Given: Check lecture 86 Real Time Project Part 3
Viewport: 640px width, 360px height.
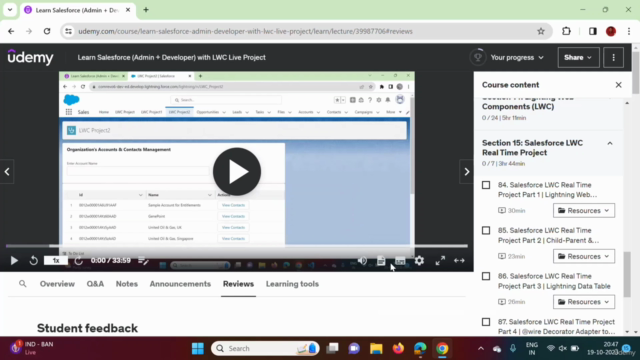Looking at the screenshot, I should point(486,276).
